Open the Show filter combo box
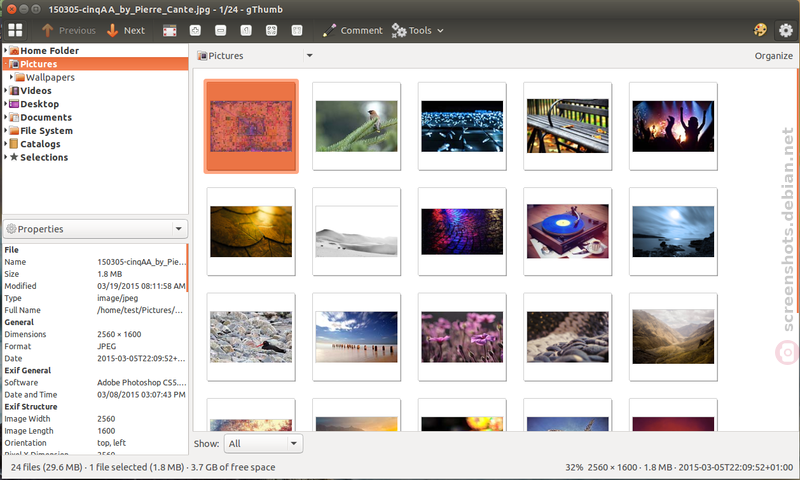800x480 pixels. click(263, 443)
